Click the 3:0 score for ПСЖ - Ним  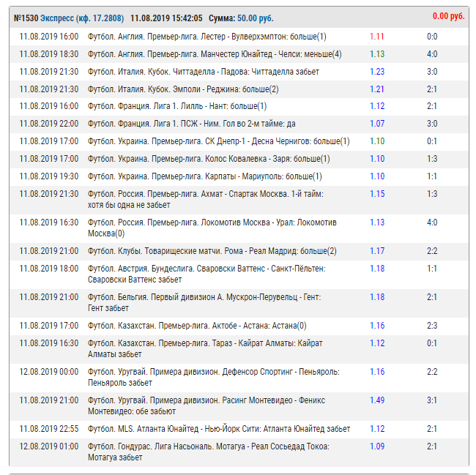click(432, 124)
